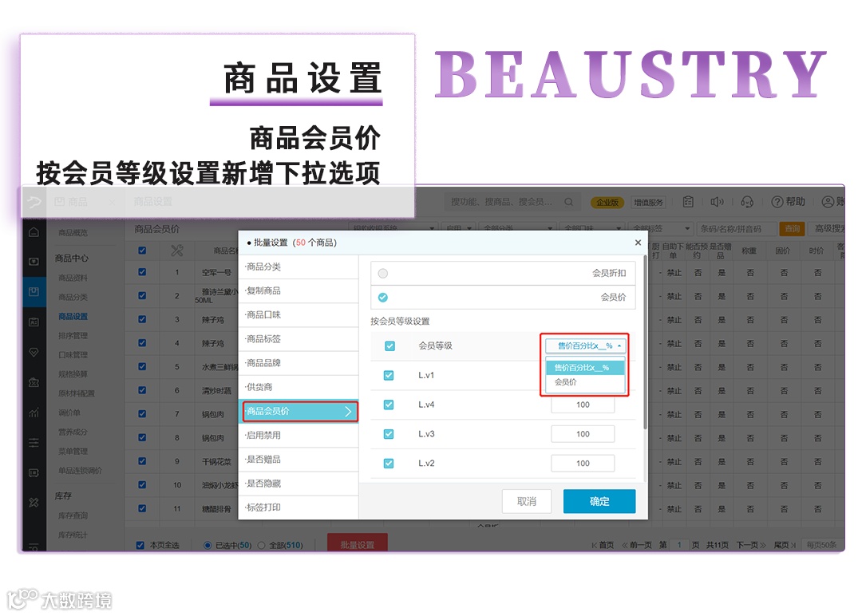The width and height of the screenshot is (862, 616).
Task: Open 供货商 in batch settings menu
Action: click(x=299, y=387)
